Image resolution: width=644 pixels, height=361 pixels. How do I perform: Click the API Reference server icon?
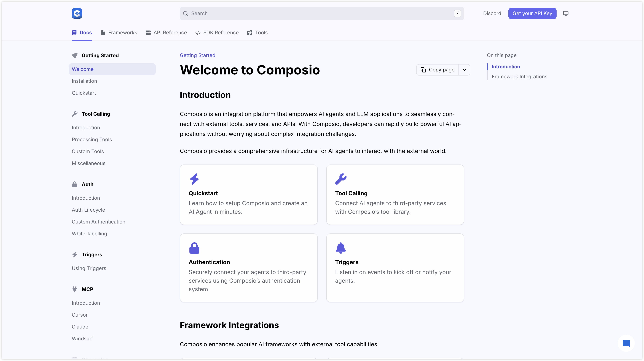click(x=148, y=33)
